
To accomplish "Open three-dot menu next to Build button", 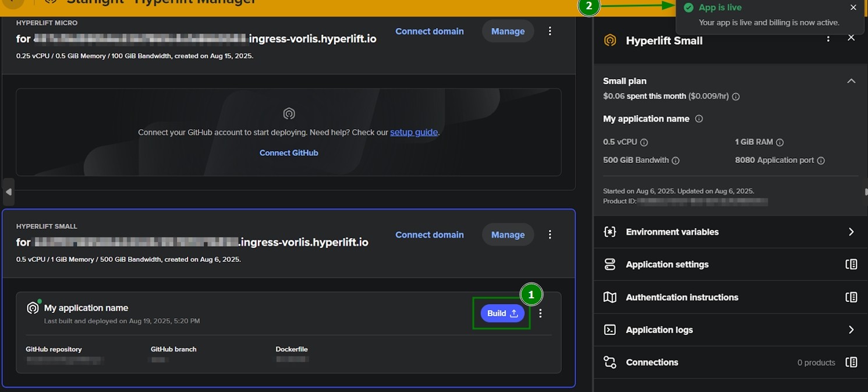I will 541,313.
